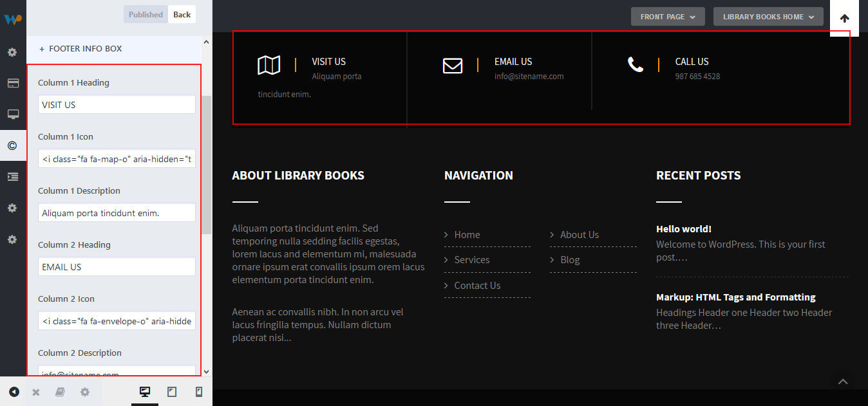Screen dimensions: 868x406
Task: Click the 987 685 4528 phone number
Action: (697, 76)
